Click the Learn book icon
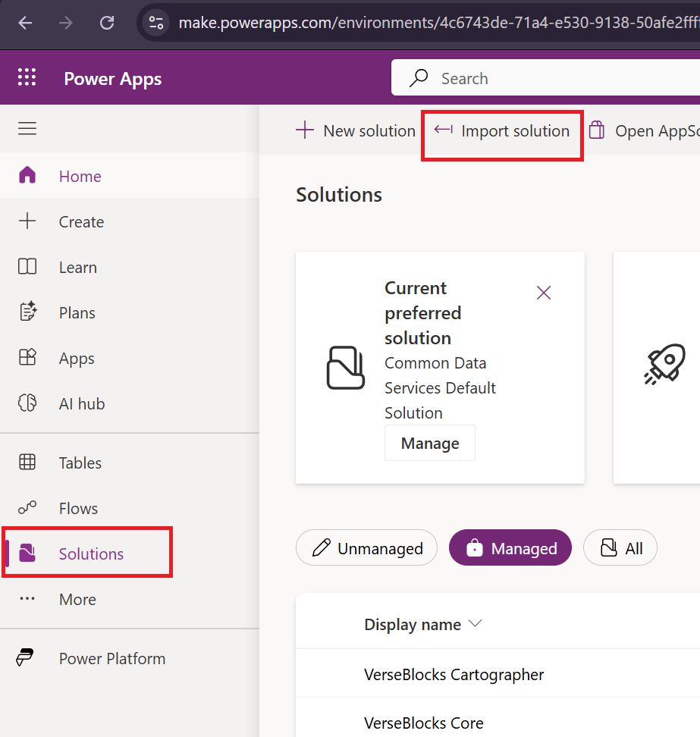The image size is (700, 737). click(x=27, y=266)
